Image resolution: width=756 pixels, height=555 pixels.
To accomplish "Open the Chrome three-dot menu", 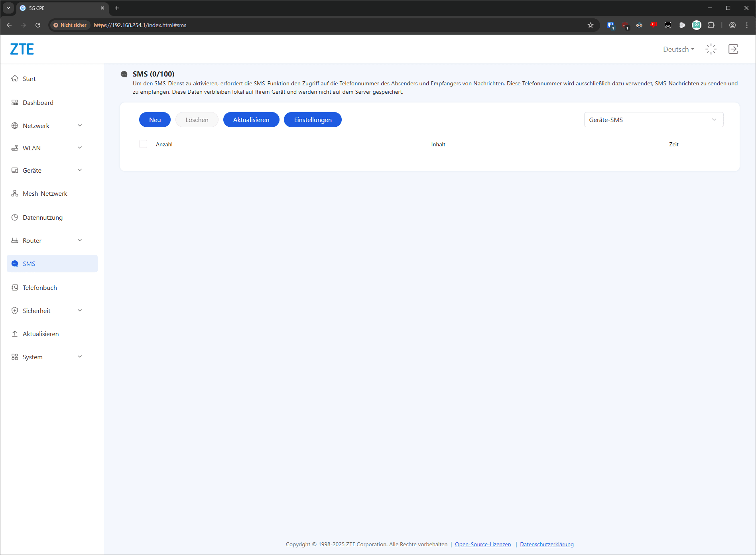I will [x=747, y=25].
